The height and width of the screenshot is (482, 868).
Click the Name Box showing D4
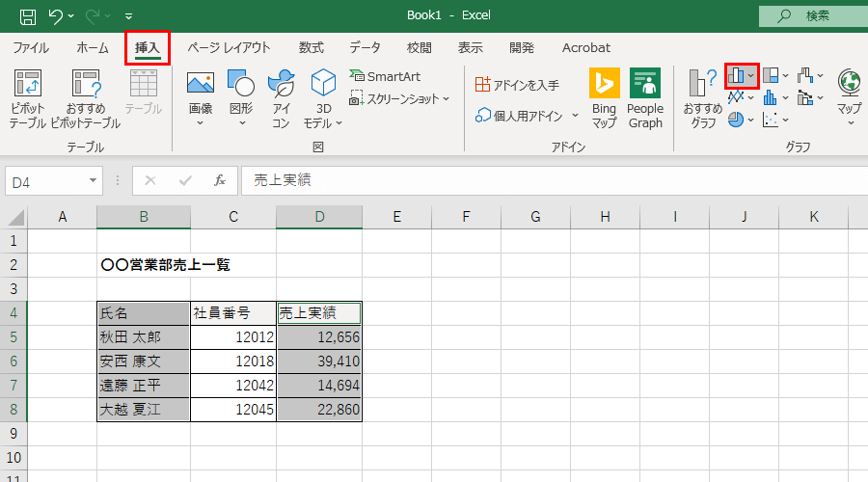pos(45,181)
